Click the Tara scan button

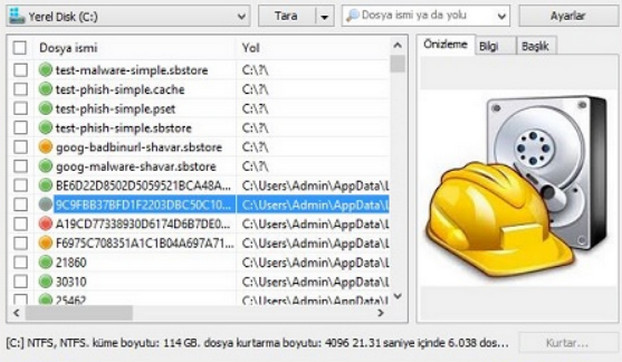coord(287,16)
